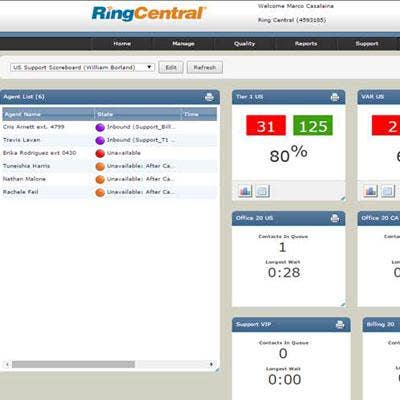This screenshot has width=400, height=400.
Task: Open the Tier 1 US bar chart view
Action: (245, 191)
